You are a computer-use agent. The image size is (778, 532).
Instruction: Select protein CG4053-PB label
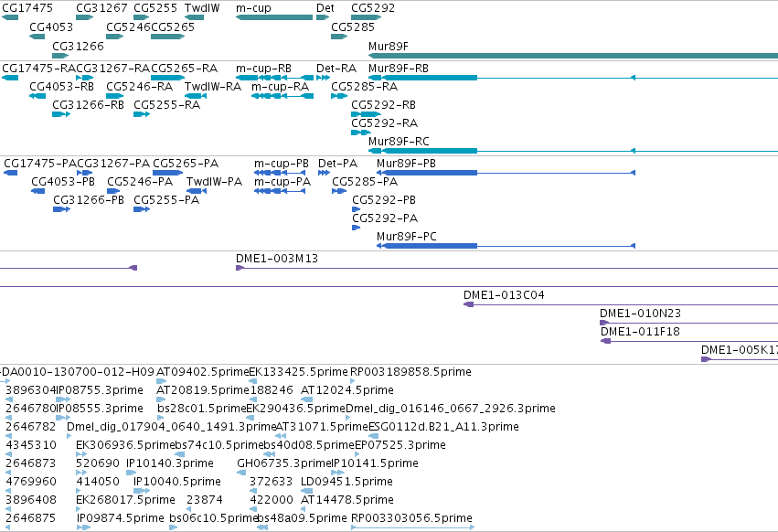[x=63, y=182]
